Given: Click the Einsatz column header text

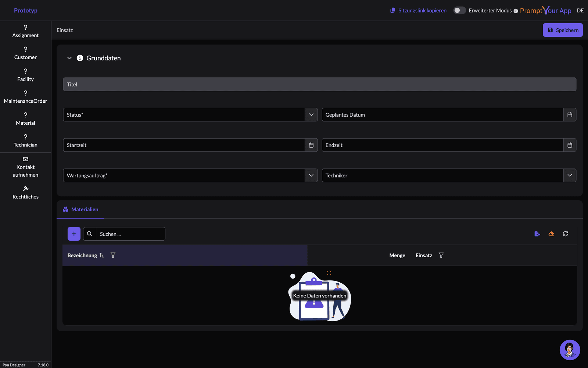Looking at the screenshot, I should 424,255.
